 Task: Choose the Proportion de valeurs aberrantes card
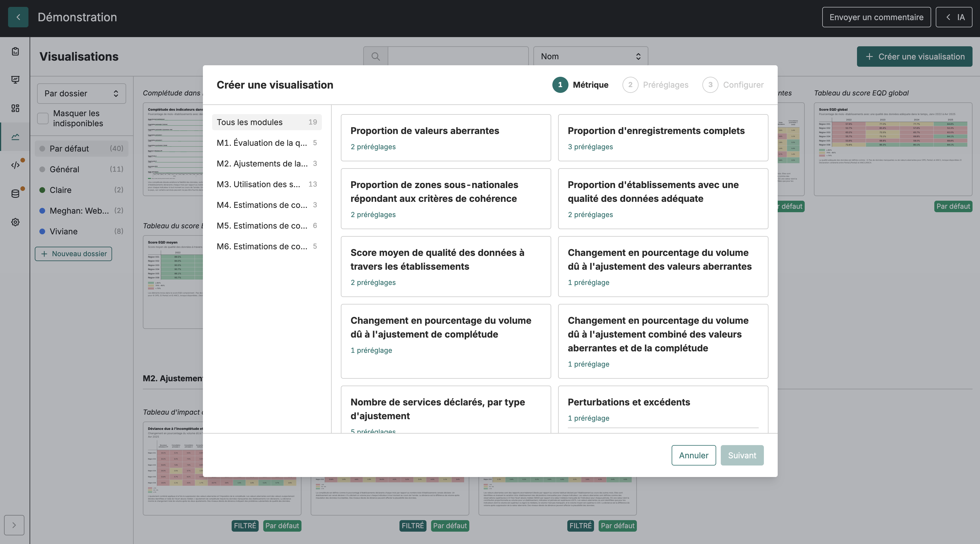coord(445,137)
